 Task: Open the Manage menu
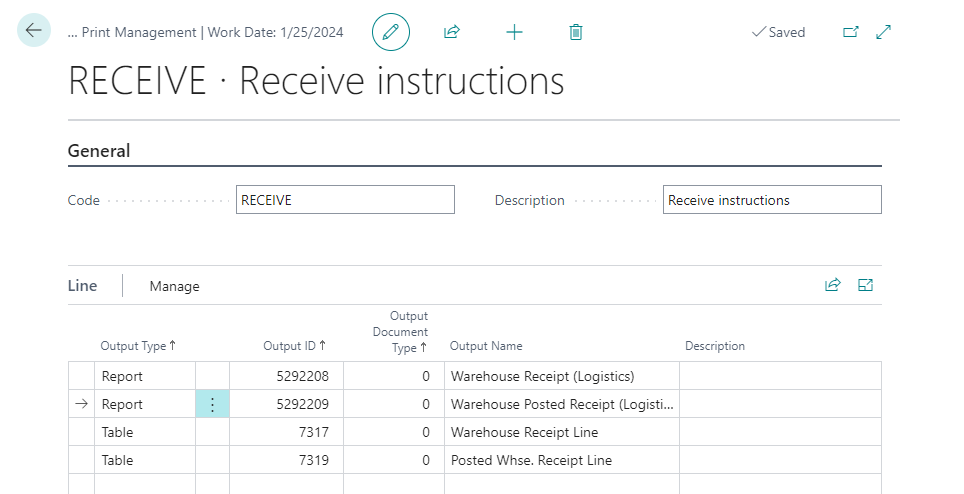coord(174,286)
